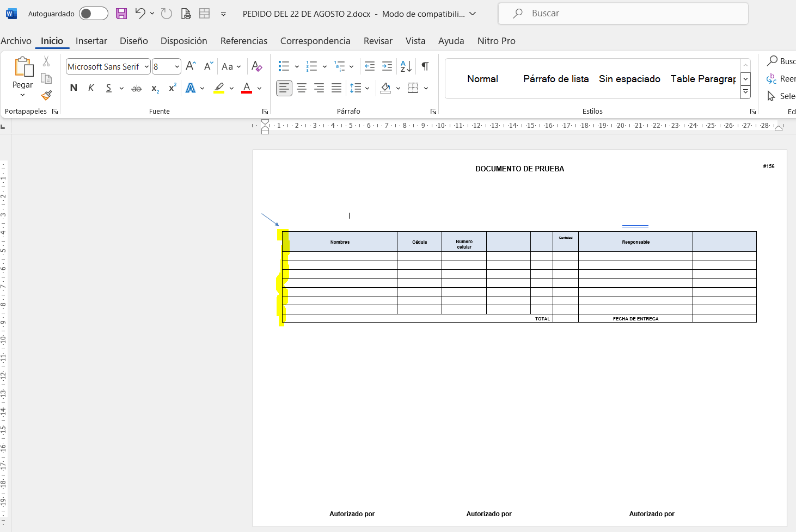Viewport: 796px width, 532px height.
Task: Open the Archivo menu
Action: [16, 41]
